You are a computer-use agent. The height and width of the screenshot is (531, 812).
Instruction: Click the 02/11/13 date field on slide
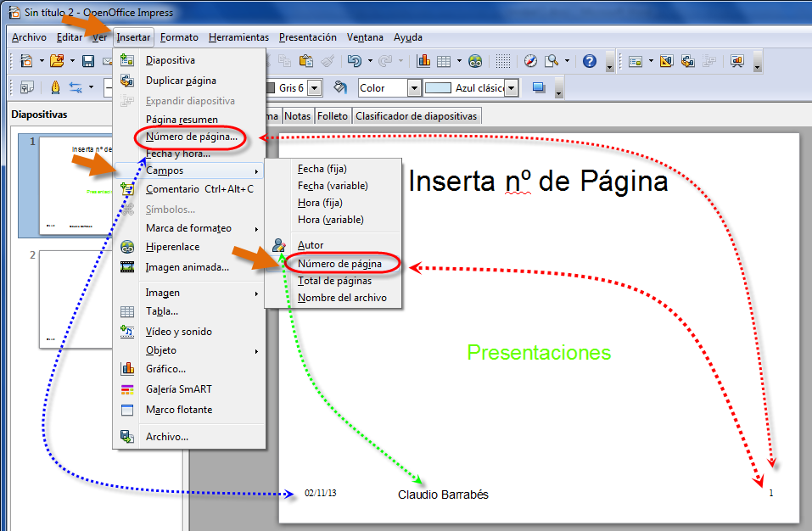click(321, 493)
